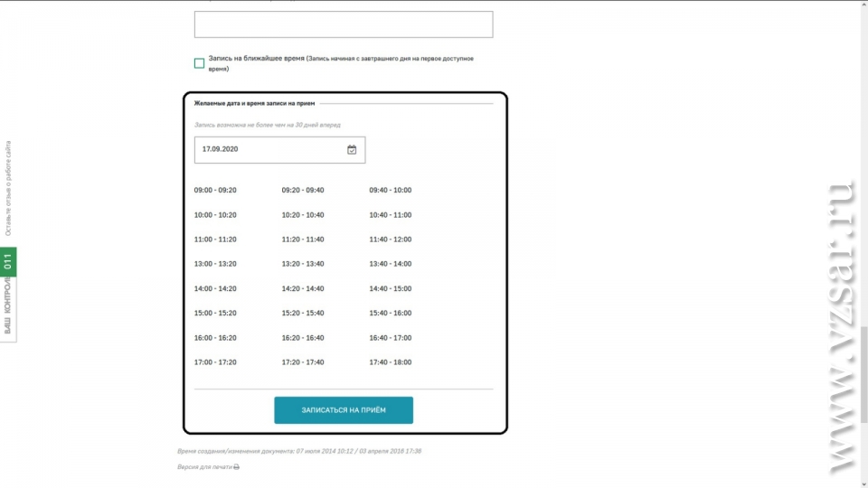Viewport: 868px width, 488px height.
Task: Click the date field showing 17.09.2020
Action: (279, 150)
